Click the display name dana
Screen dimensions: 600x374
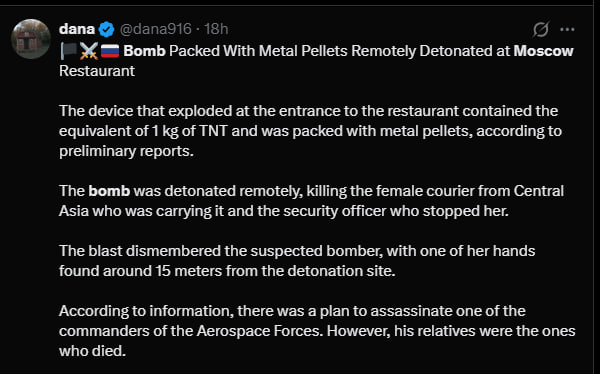pos(77,29)
